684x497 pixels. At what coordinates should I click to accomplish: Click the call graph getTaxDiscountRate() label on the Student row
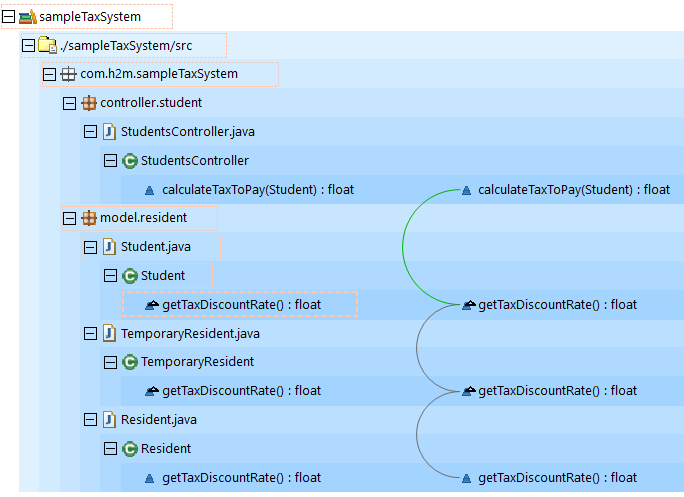[557, 305]
